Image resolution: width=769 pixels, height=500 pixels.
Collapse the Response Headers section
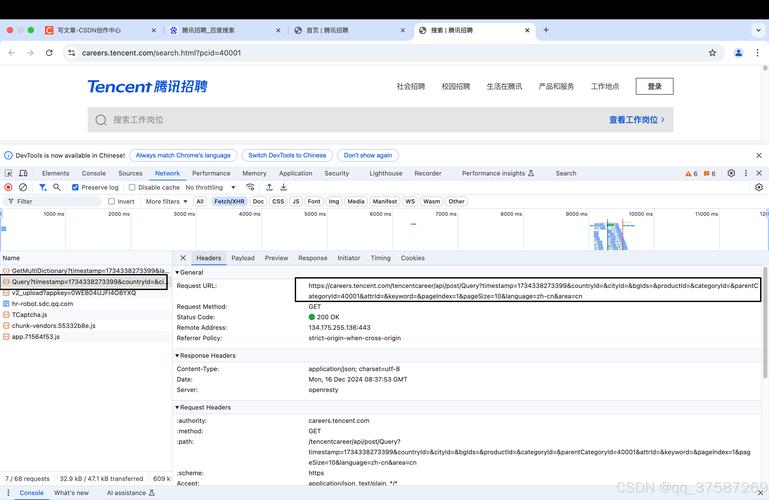pyautogui.click(x=205, y=355)
